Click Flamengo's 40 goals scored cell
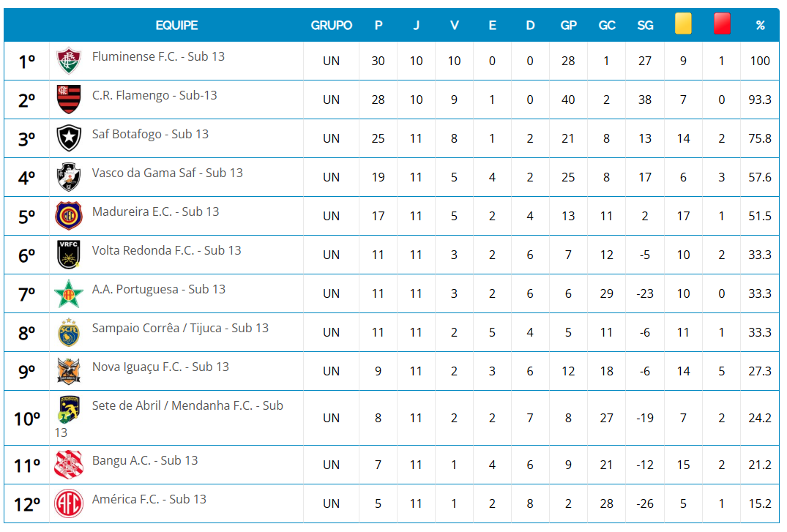 click(x=568, y=100)
